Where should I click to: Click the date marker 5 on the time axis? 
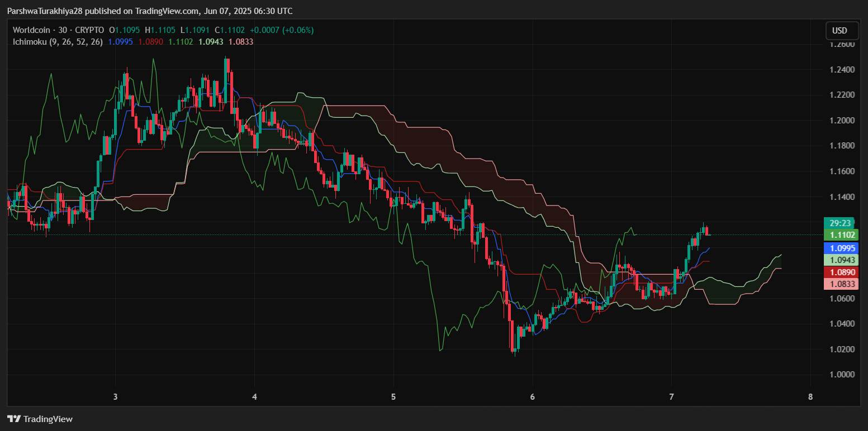tap(393, 397)
